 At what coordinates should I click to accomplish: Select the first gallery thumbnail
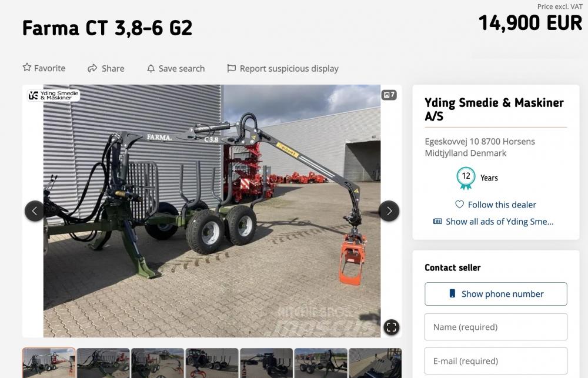49,363
